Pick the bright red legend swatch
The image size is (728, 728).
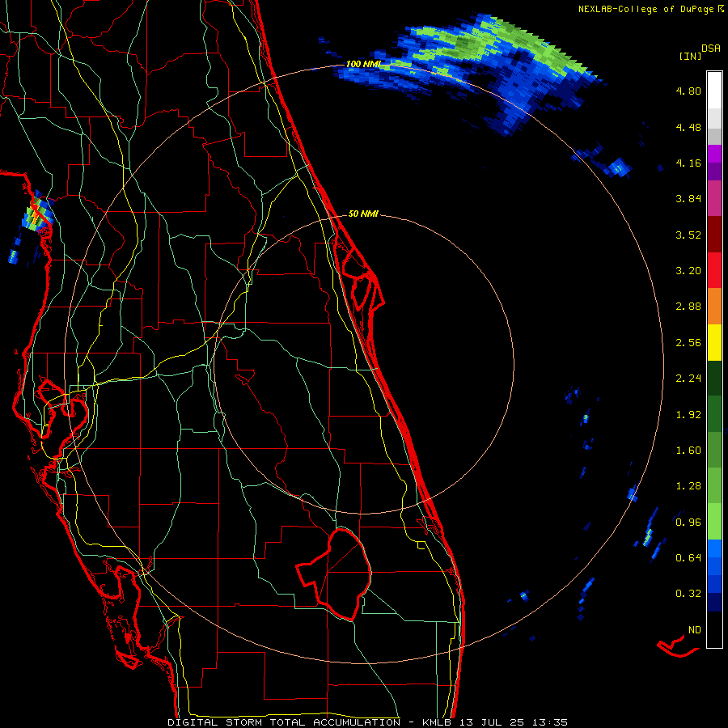[714, 270]
